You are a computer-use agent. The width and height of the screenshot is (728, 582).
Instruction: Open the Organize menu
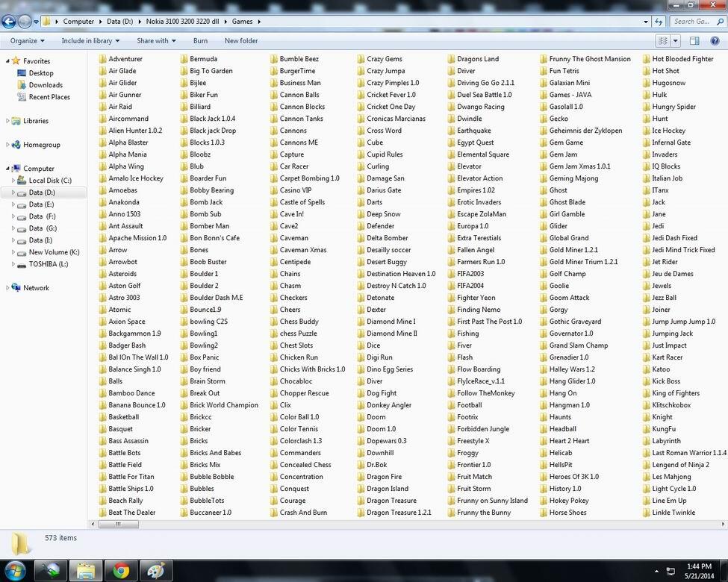coord(27,41)
